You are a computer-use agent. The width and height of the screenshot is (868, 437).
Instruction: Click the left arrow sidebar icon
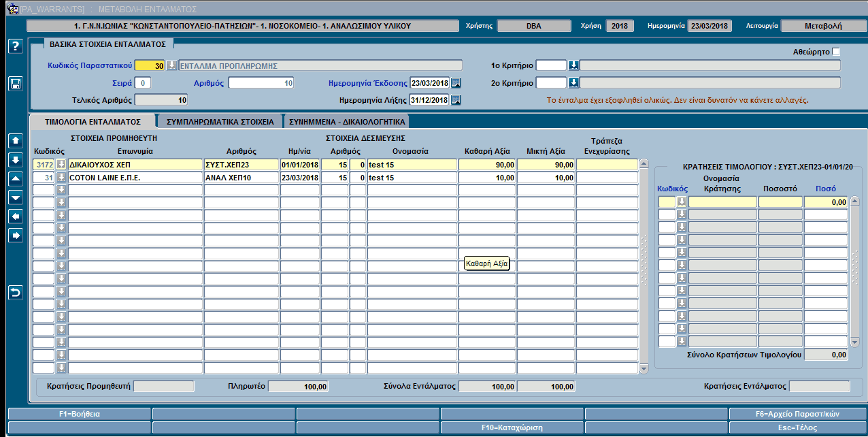tap(15, 216)
